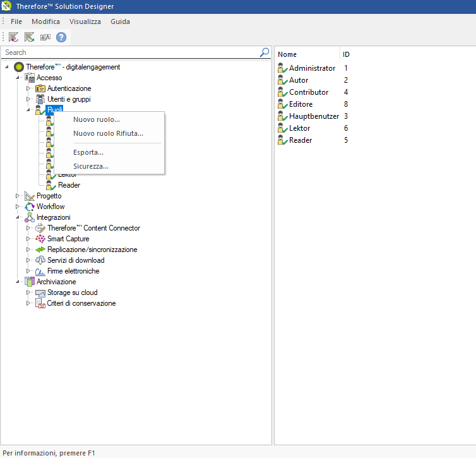Viewport: 476px width, 458px height.
Task: Click the Servizi di download cloud icon
Action: coord(40,260)
